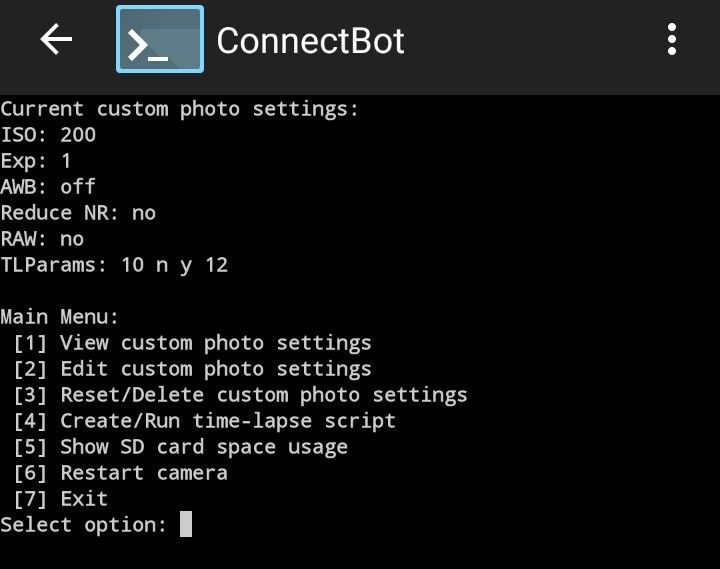Click the ConnectBot terminal app icon
Screen dimensions: 720x569
click(x=160, y=40)
